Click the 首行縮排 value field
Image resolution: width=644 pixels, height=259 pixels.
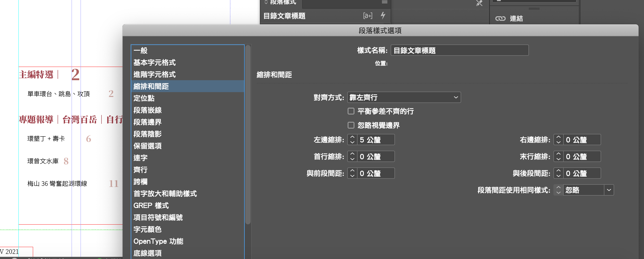tap(375, 157)
